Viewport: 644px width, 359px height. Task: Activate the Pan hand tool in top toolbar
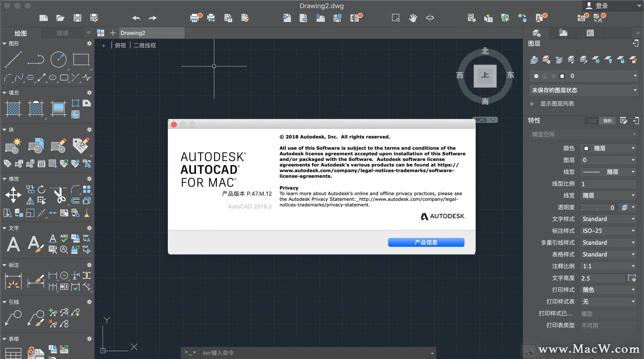[413, 18]
